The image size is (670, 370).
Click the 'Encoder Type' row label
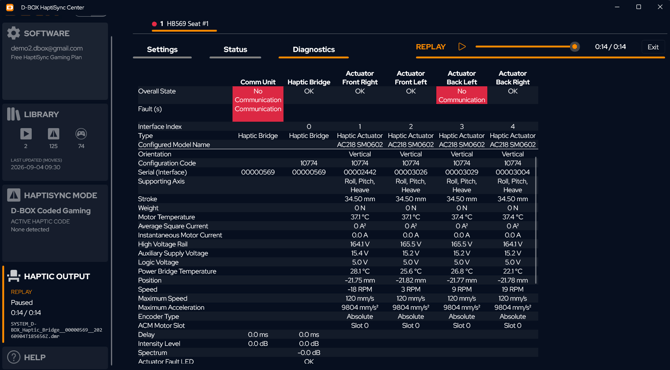tap(158, 317)
